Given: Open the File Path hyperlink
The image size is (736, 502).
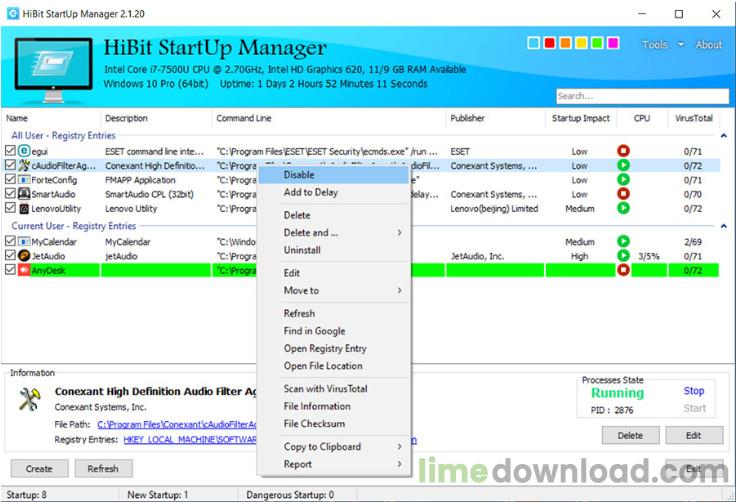Looking at the screenshot, I should [x=177, y=425].
